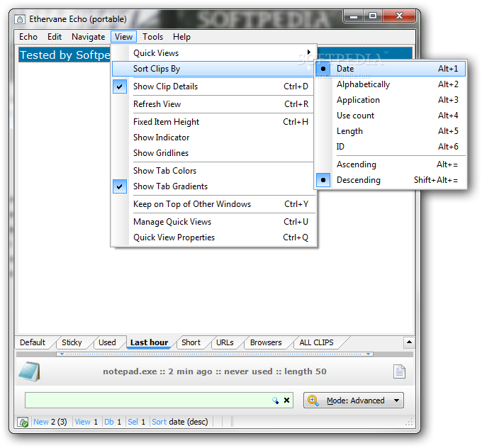This screenshot has width=482, height=448.
Task: Sort clips by Application
Action: (391, 100)
